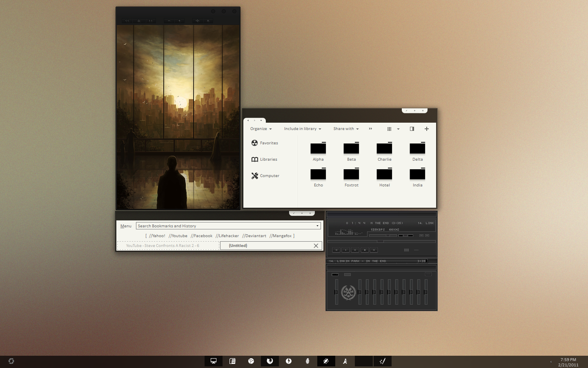588x368 pixels.
Task: Skip to next track in music player
Action: pos(374,250)
